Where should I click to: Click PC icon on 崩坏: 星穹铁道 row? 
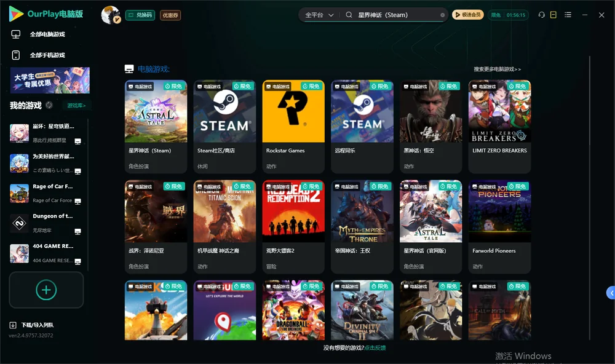point(77,141)
